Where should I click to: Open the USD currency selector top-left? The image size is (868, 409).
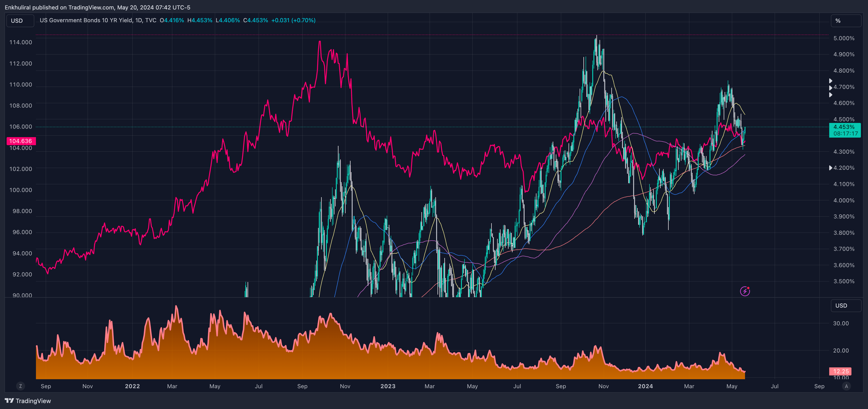[x=20, y=21]
